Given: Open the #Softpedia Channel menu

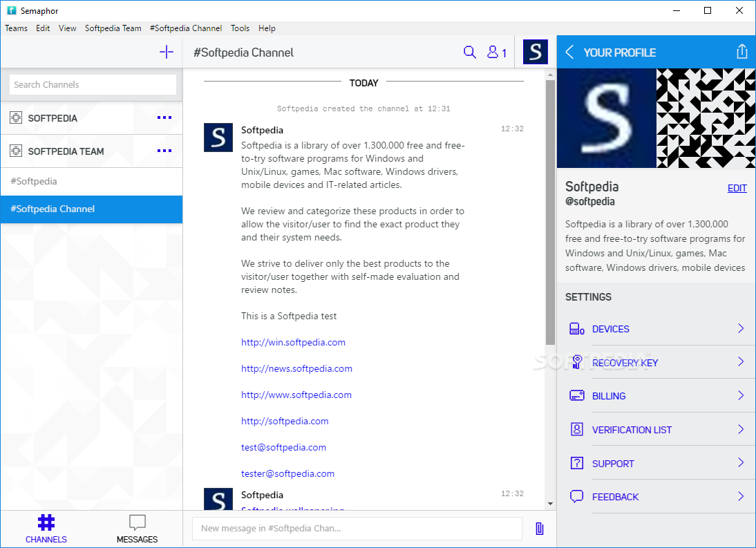Looking at the screenshot, I should (186, 28).
